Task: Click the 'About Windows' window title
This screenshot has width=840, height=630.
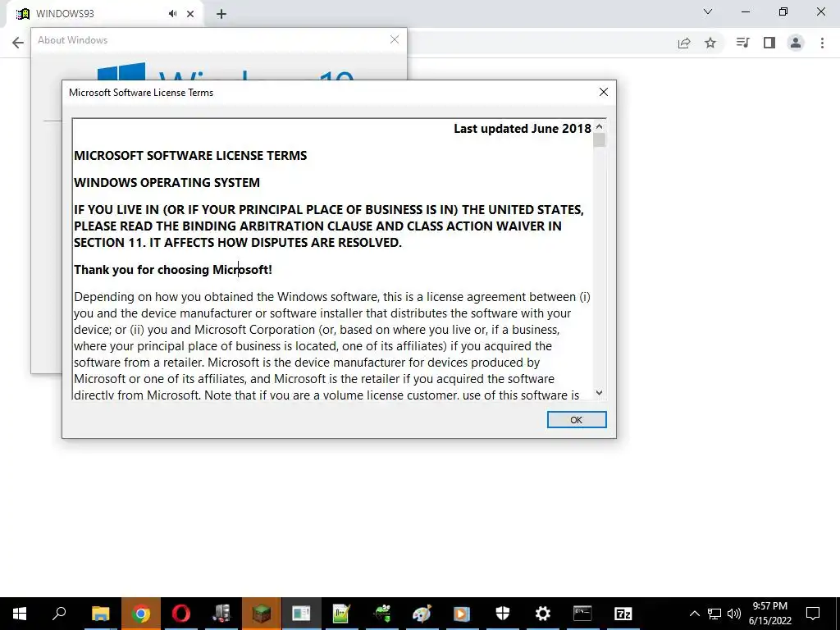Action: [x=72, y=40]
